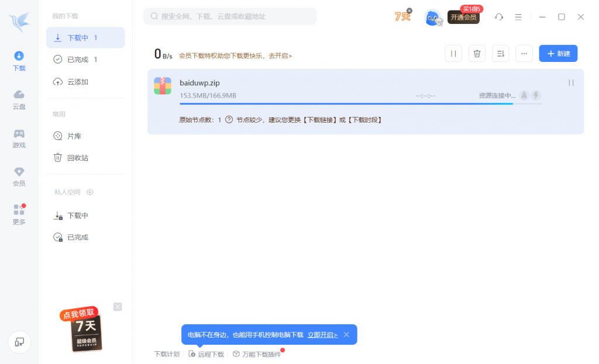Open customer service headset icon
The height and width of the screenshot is (364, 599).
[x=498, y=17]
